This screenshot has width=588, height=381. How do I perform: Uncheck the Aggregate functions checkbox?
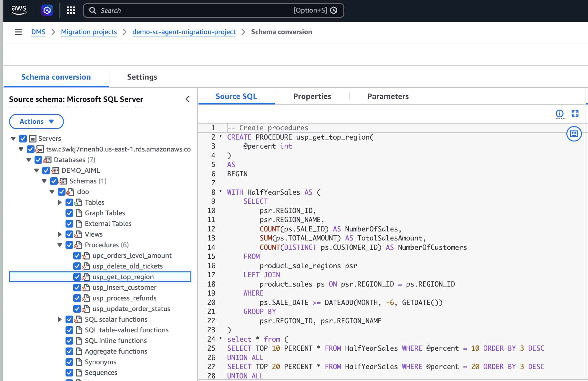tap(69, 351)
